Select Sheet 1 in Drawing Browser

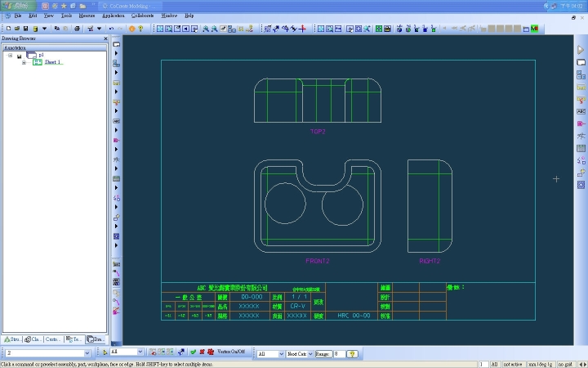click(52, 62)
